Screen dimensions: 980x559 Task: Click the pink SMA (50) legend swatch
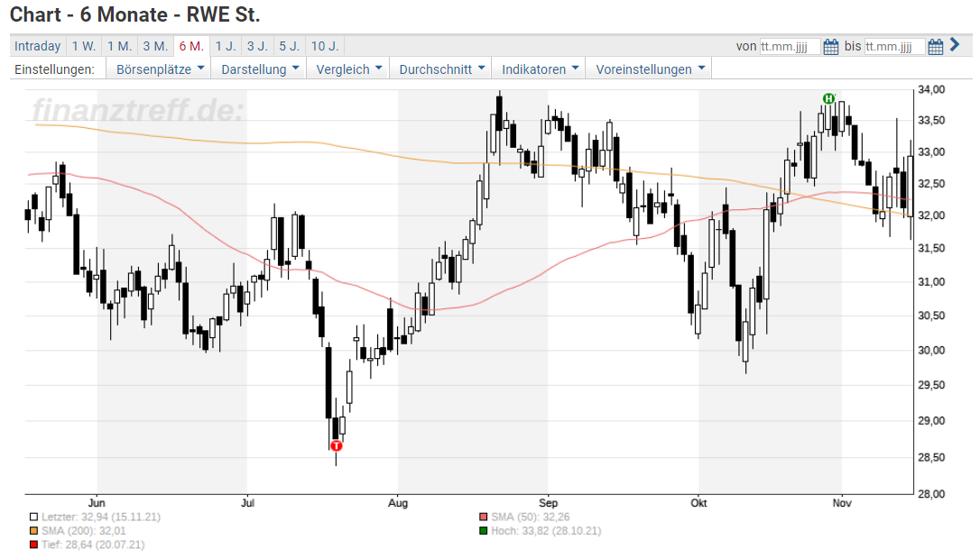[x=483, y=518]
